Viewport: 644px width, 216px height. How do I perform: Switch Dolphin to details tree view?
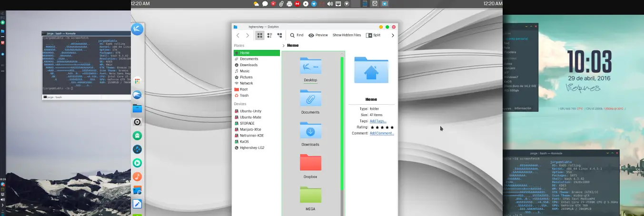pos(279,35)
